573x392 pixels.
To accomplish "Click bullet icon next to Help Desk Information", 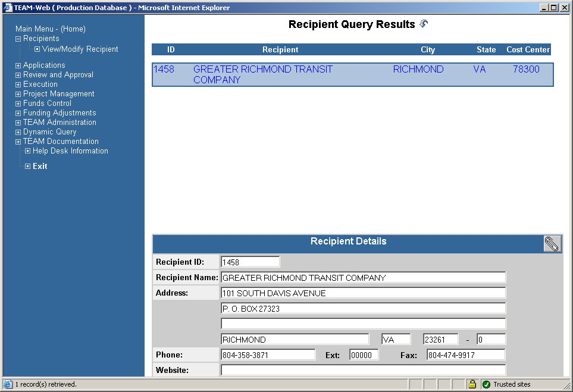I will click(27, 151).
